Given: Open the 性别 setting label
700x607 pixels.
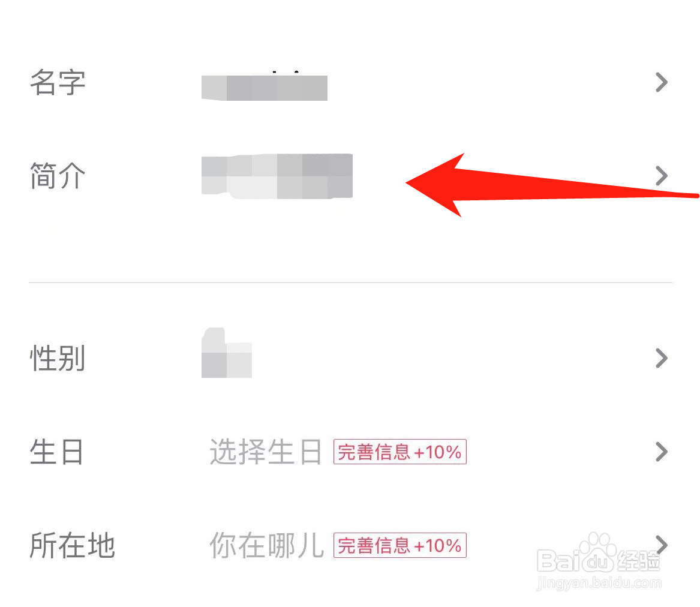Looking at the screenshot, I should 58,358.
